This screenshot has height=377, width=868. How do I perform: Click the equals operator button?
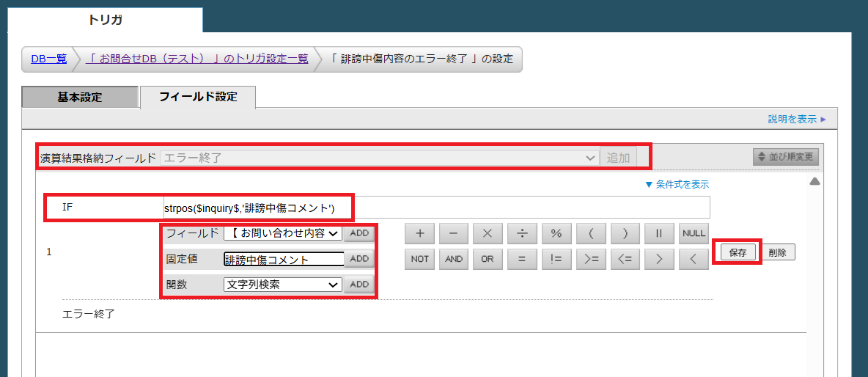coord(522,259)
